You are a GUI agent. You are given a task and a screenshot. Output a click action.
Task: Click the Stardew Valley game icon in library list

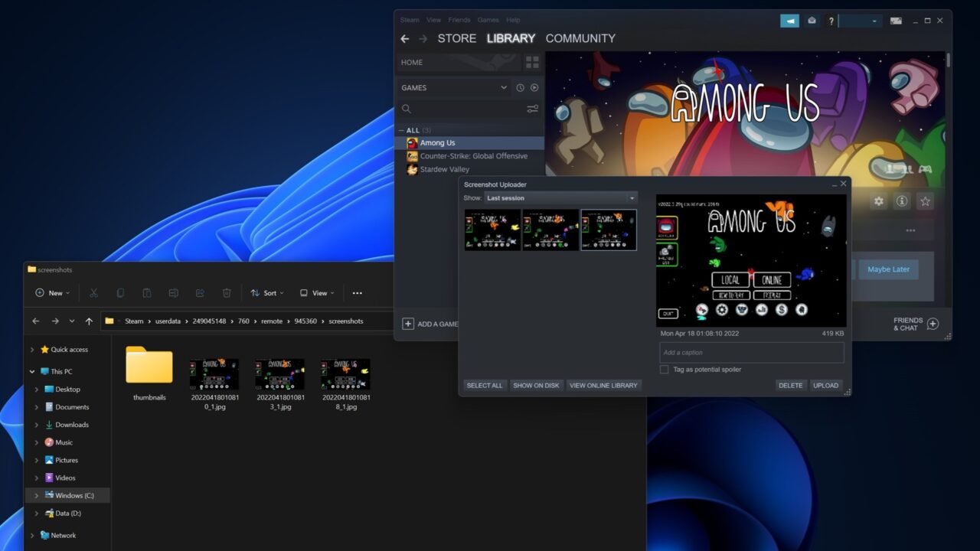point(412,169)
